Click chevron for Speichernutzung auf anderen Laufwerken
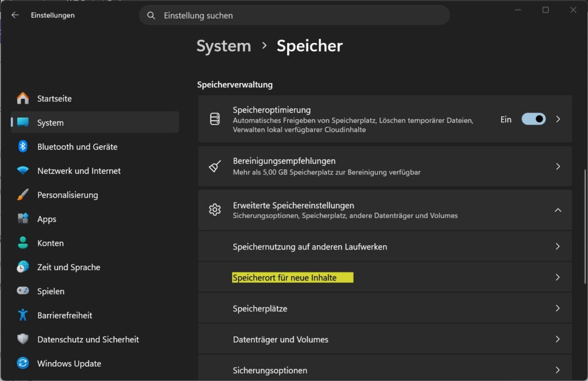The width and height of the screenshot is (588, 381). (558, 246)
